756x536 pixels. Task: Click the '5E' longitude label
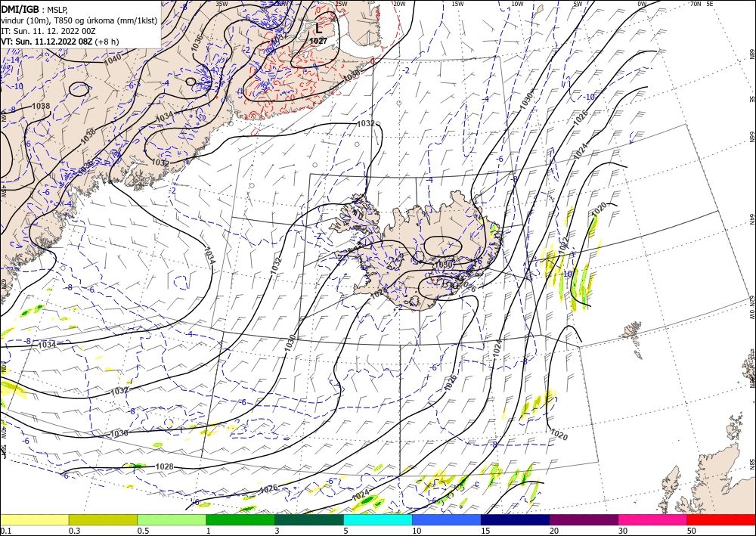click(x=709, y=4)
